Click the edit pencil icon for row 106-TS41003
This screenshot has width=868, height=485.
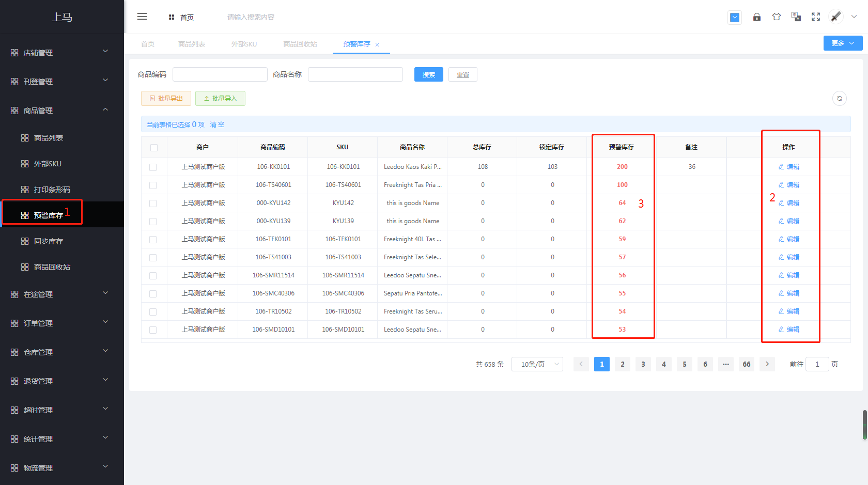pyautogui.click(x=781, y=257)
